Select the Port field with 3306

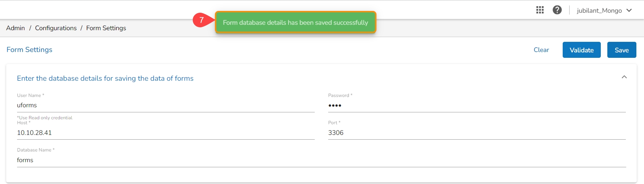click(x=476, y=133)
